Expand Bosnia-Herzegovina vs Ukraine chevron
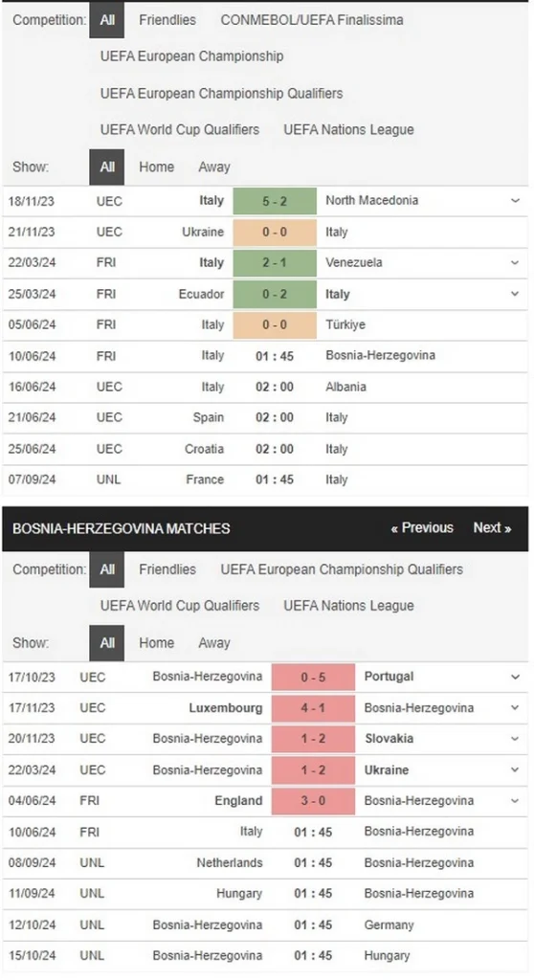This screenshot has height=980, width=534. point(515,769)
